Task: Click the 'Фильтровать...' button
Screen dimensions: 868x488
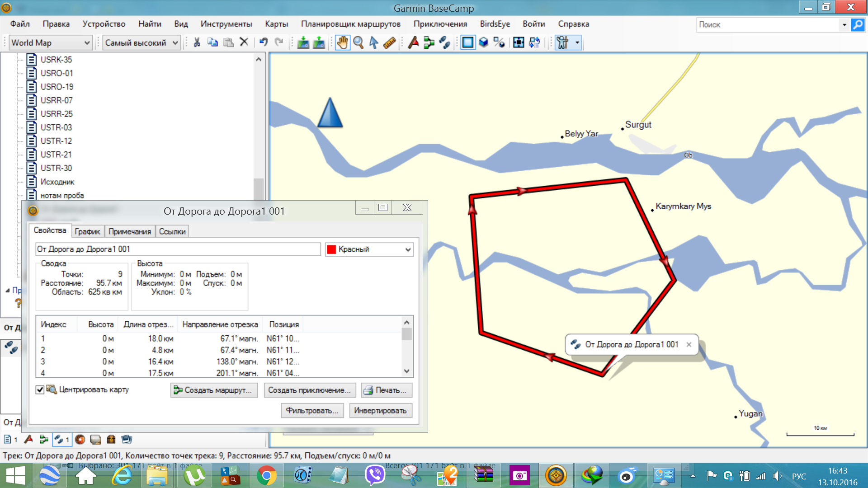Action: [312, 411]
